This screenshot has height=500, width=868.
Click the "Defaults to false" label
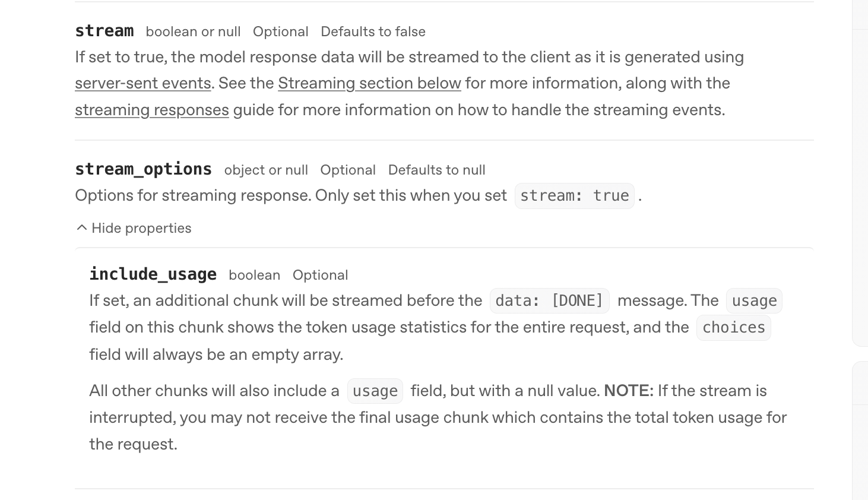click(373, 31)
